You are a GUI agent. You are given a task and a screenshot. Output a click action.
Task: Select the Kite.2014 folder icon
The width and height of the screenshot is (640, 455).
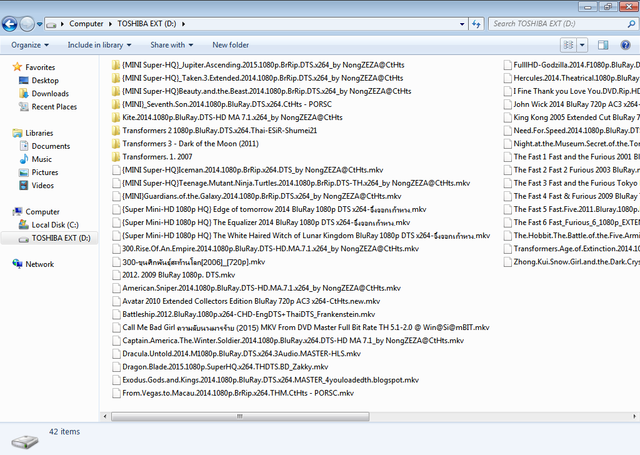116,118
